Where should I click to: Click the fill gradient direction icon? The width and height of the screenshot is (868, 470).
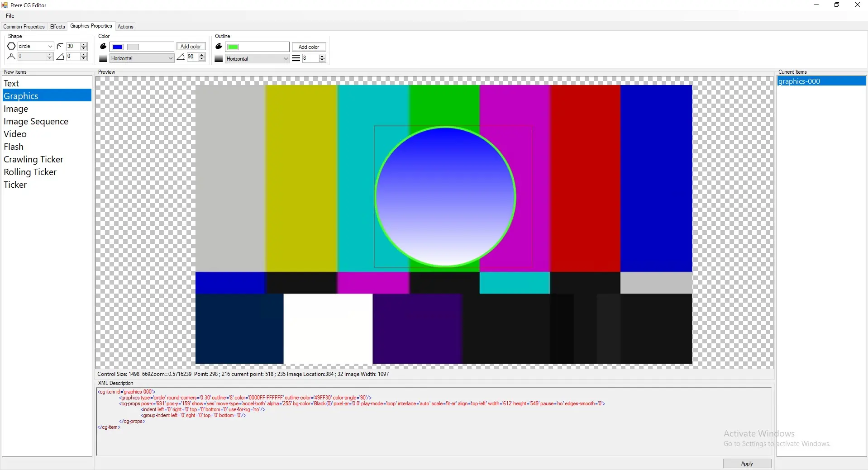tap(103, 58)
